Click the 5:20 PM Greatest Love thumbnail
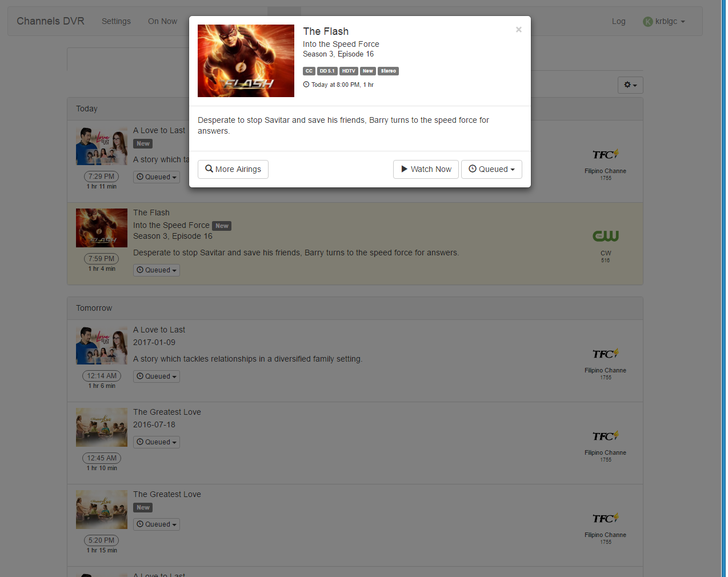Screen dimensions: 728x577 coord(102,510)
